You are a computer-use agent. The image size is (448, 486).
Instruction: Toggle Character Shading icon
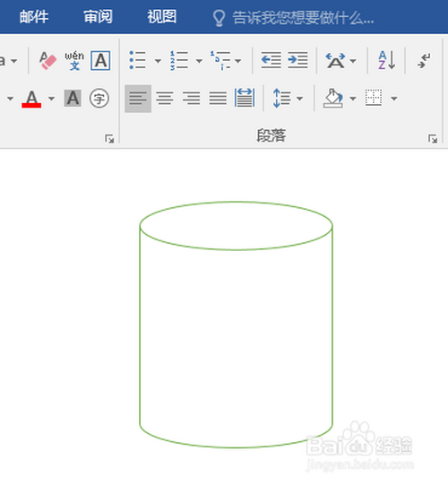tap(73, 99)
